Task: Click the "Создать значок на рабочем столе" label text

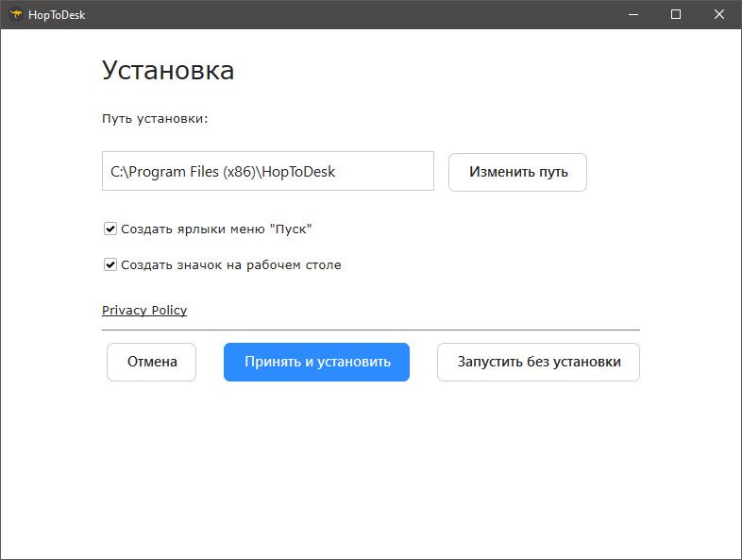Action: click(231, 264)
